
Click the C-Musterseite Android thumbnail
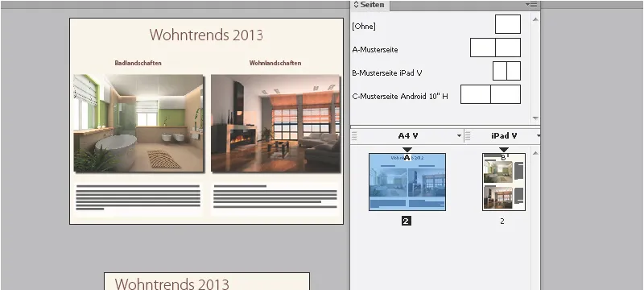click(x=490, y=94)
